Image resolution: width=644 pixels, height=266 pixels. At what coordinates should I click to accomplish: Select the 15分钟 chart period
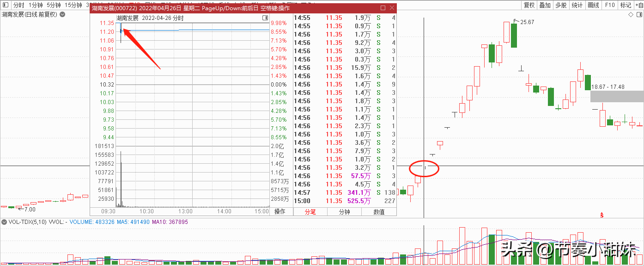tap(73, 5)
